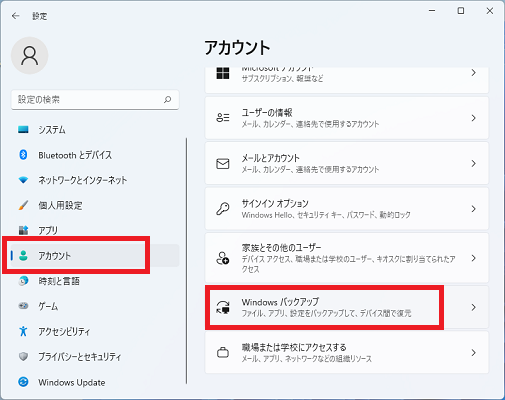This screenshot has height=400, width=505.
Task: Open アクセシビリティ settings category
Action: pyautogui.click(x=95, y=331)
